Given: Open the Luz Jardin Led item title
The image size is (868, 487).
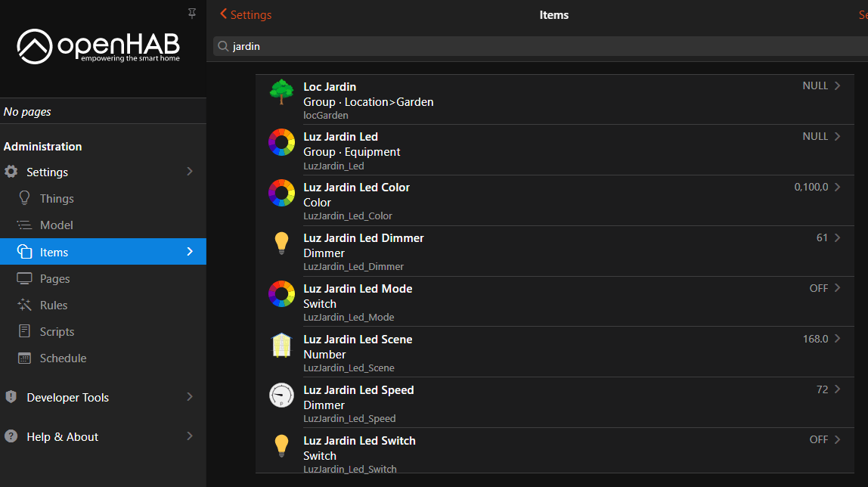Looking at the screenshot, I should click(x=340, y=137).
